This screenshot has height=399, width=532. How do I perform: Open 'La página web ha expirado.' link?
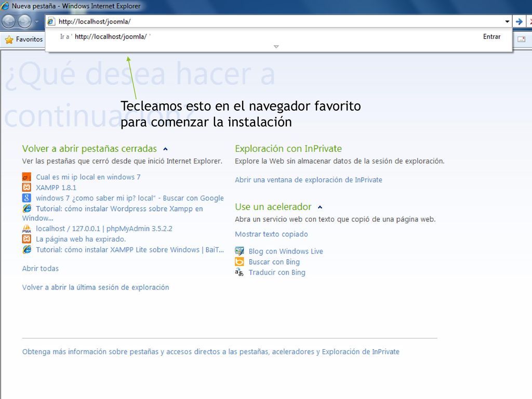81,239
